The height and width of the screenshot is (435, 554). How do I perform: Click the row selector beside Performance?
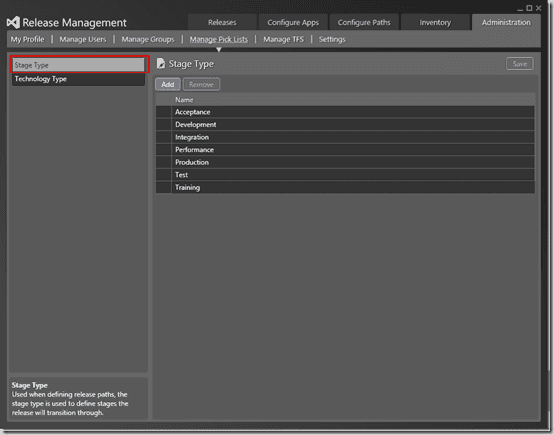164,150
